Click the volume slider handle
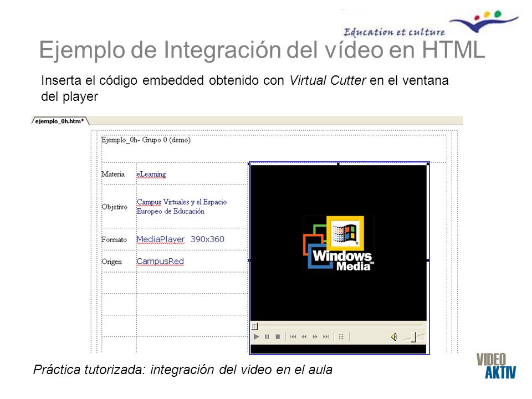The height and width of the screenshot is (399, 532). 413,337
